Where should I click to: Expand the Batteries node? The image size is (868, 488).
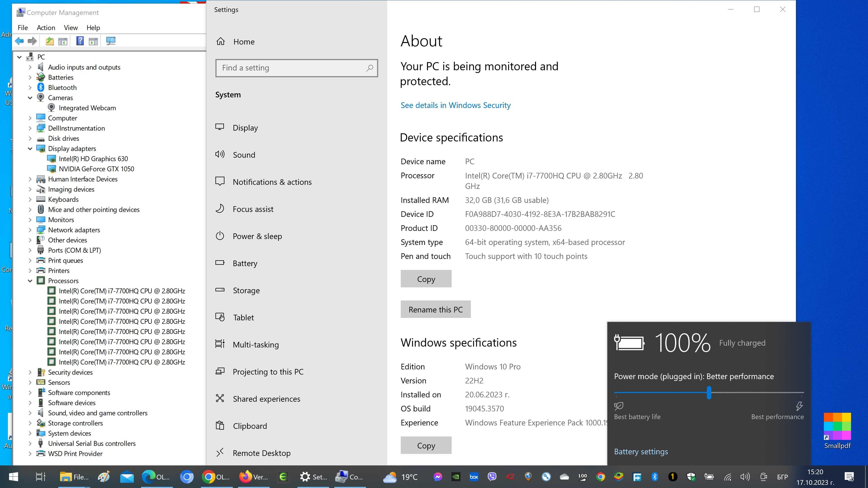coord(30,77)
